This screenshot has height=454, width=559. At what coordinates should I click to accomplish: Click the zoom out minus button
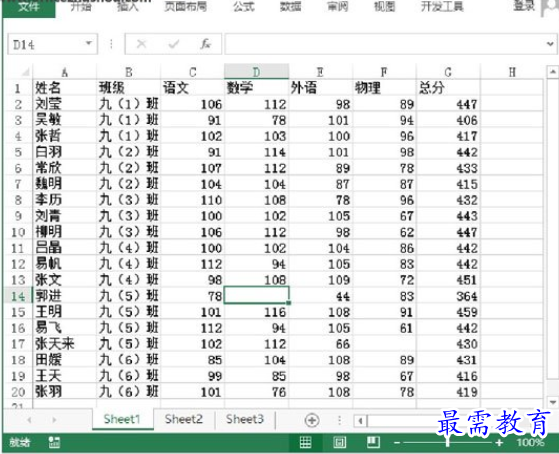tap(397, 443)
